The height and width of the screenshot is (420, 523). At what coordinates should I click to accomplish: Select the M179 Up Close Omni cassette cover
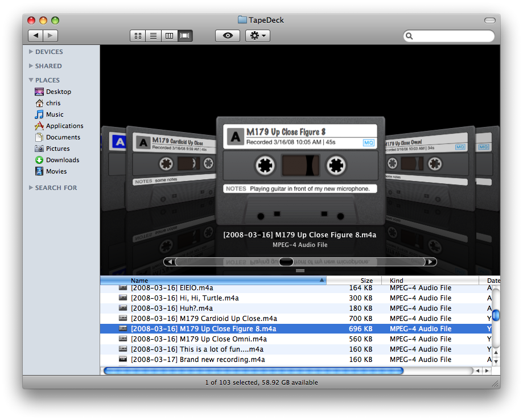(430, 168)
